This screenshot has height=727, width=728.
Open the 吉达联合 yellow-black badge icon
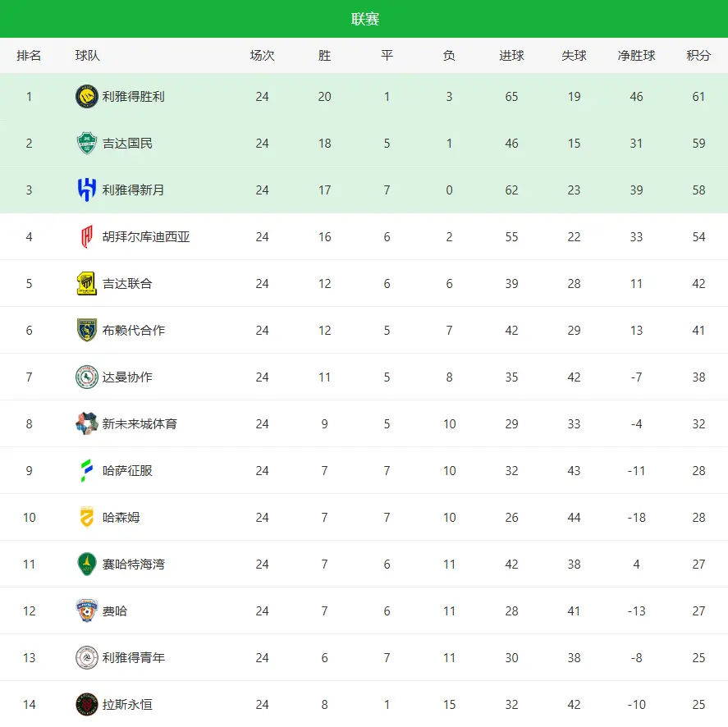pos(86,284)
